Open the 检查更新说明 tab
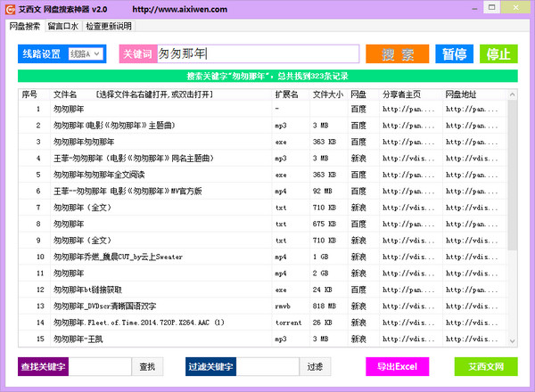Viewport: 535px width, 392px height. point(109,27)
